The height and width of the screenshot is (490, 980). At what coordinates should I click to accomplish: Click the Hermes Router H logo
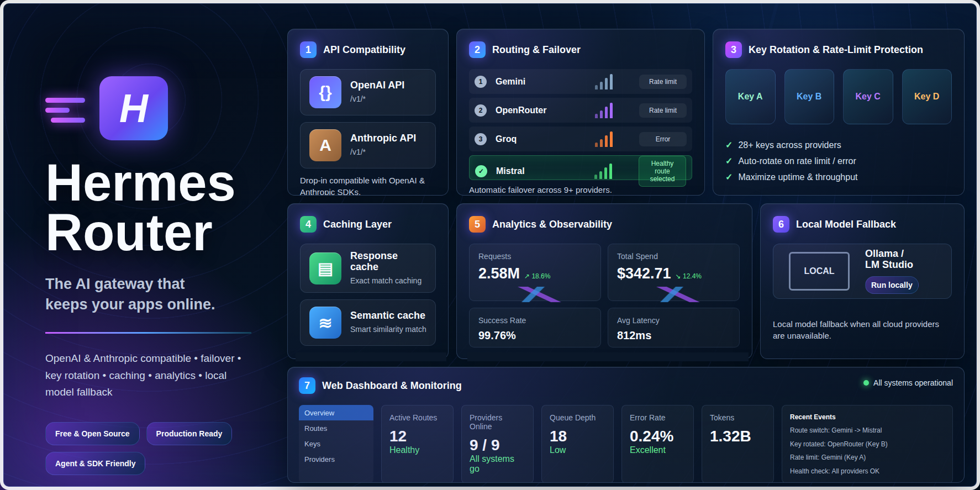134,108
